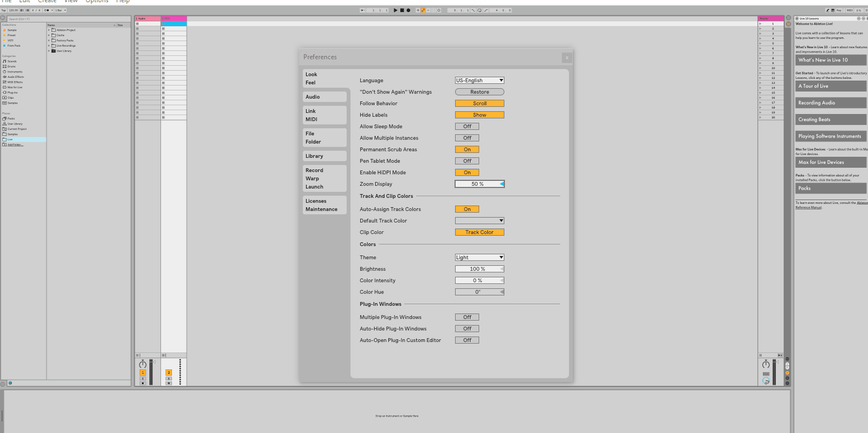Viewport: 868px width, 433px height.
Task: Adjust the Color Intensity slider
Action: [480, 281]
